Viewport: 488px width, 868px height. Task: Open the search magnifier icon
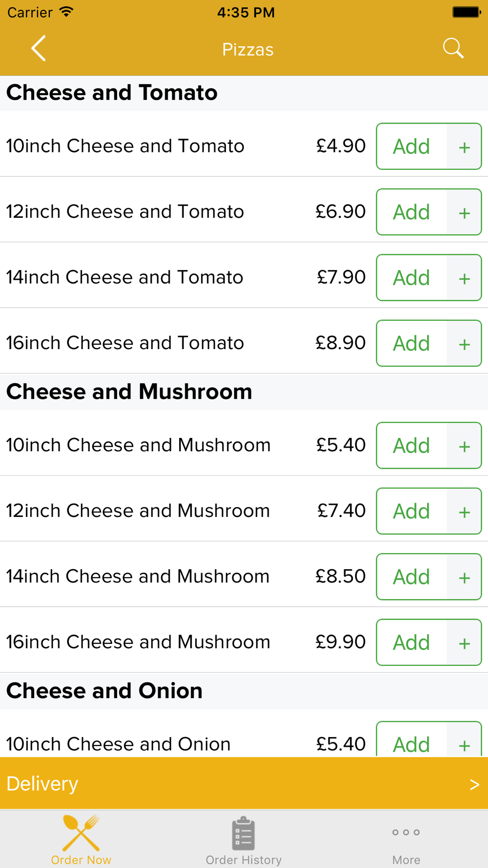coord(453,48)
